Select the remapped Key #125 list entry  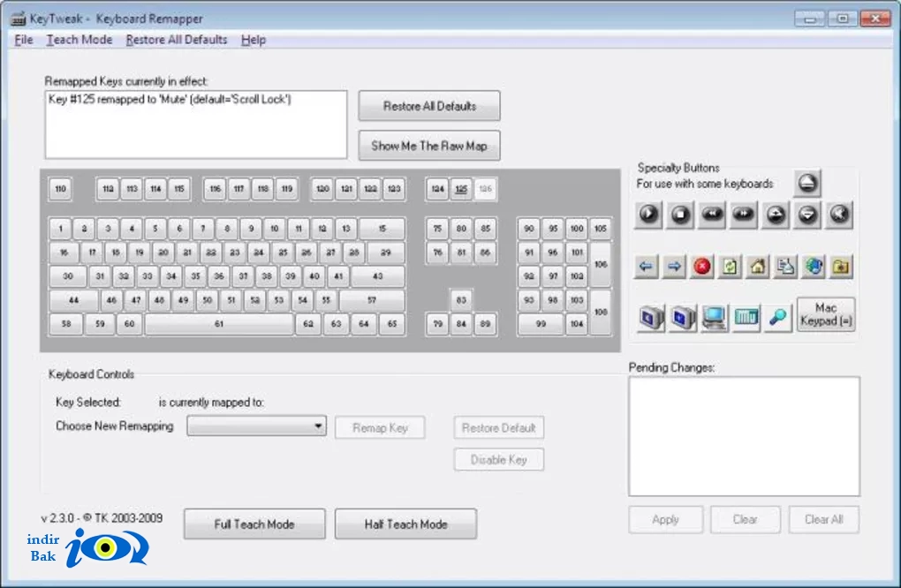(170, 100)
